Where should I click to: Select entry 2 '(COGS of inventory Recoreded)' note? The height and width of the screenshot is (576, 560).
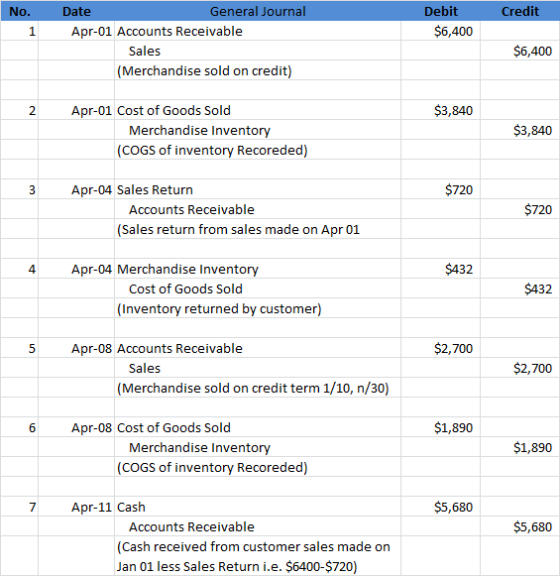pos(212,150)
